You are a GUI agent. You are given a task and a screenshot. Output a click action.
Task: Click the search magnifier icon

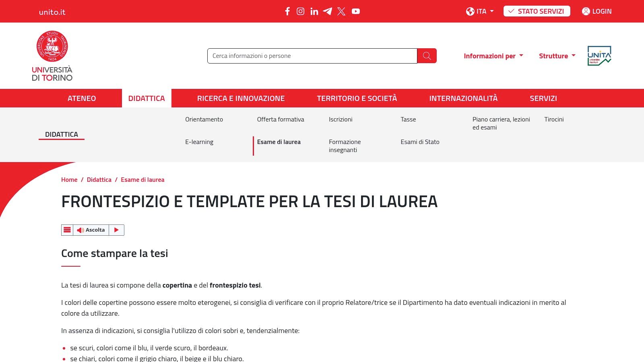(x=427, y=56)
